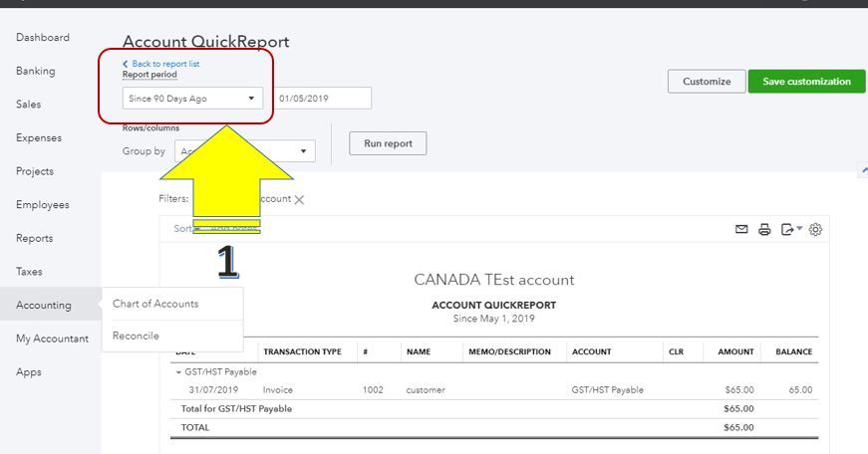
Task: Open Reports in sidebar
Action: (34, 238)
